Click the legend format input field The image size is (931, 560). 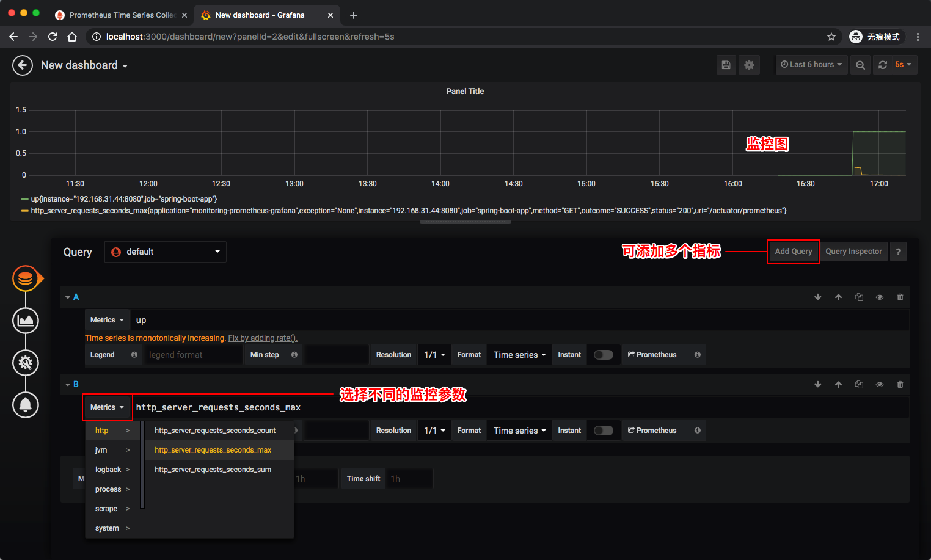click(x=193, y=355)
